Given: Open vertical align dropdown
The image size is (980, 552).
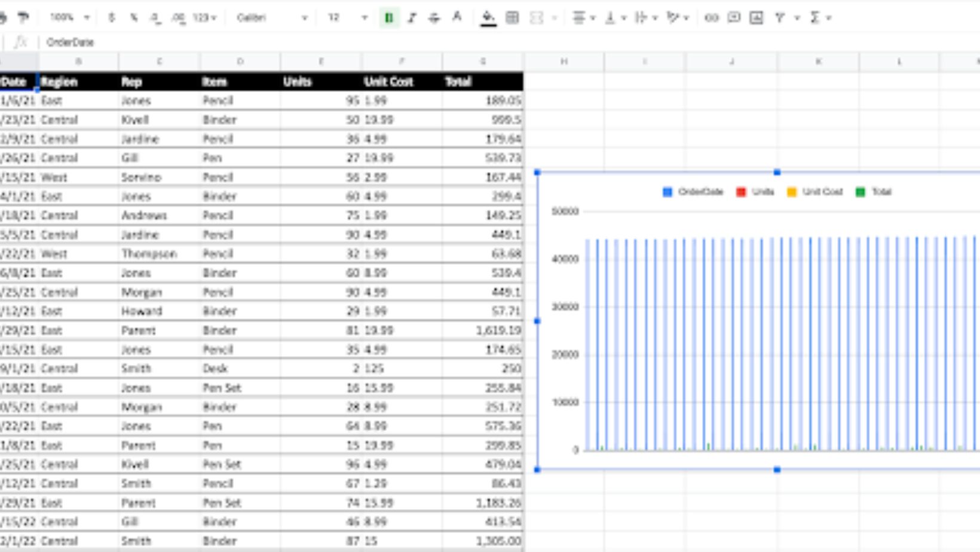Looking at the screenshot, I should pyautogui.click(x=615, y=18).
